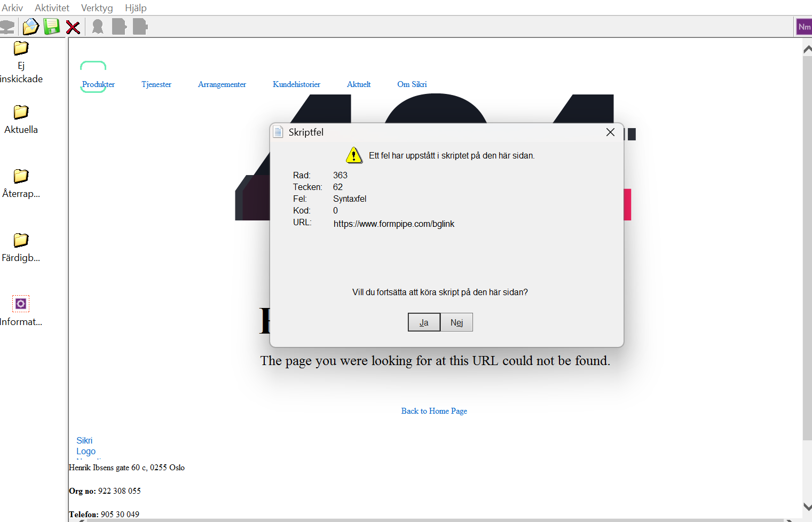Click the green floppy disk save icon
The width and height of the screenshot is (812, 522).
coord(52,27)
